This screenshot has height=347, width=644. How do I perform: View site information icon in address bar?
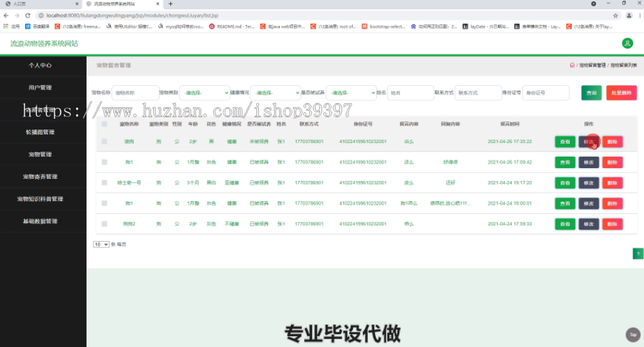41,16
